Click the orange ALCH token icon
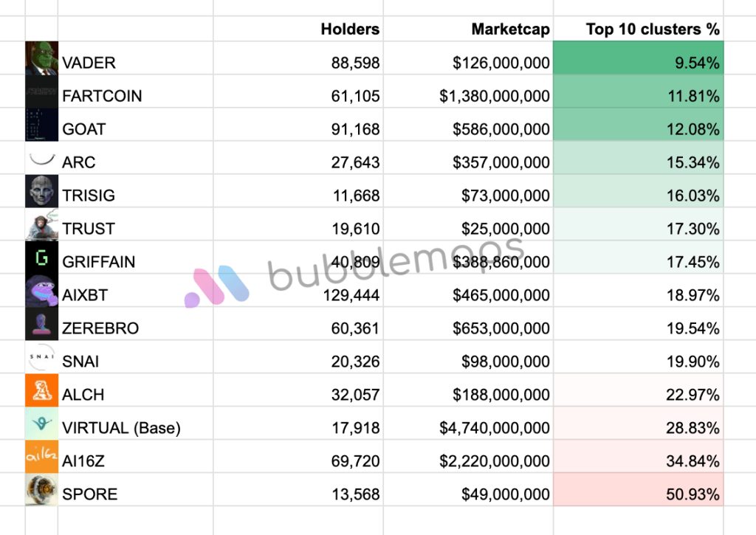 (x=41, y=391)
